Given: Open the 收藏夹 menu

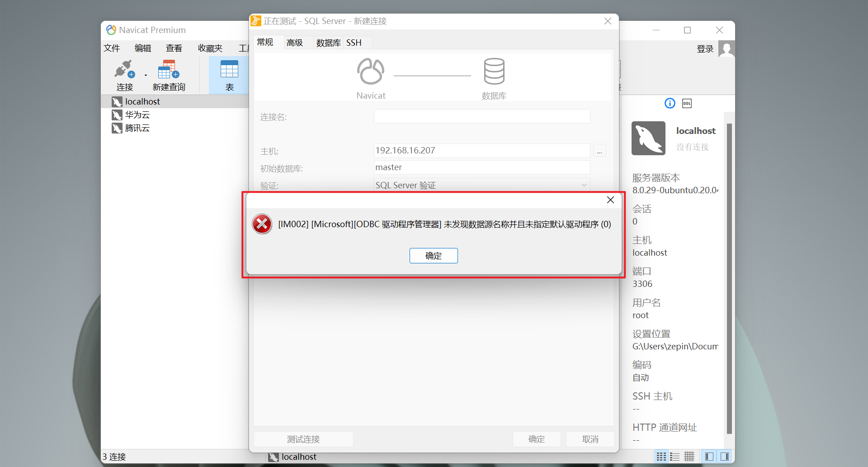Looking at the screenshot, I should click(x=210, y=48).
